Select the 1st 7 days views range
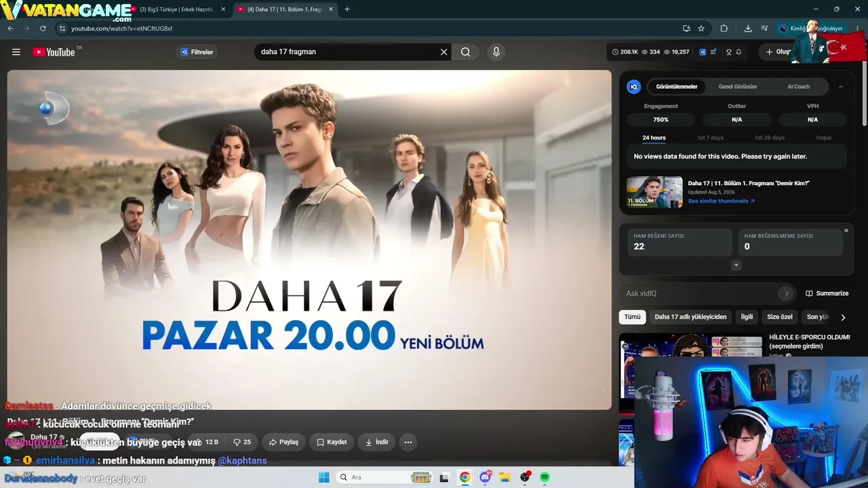 pyautogui.click(x=710, y=138)
